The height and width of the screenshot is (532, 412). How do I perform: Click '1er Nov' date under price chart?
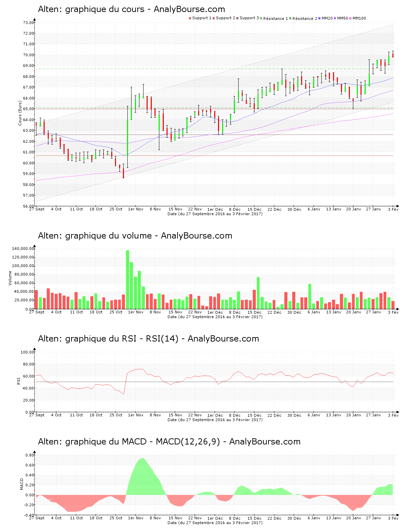136,209
